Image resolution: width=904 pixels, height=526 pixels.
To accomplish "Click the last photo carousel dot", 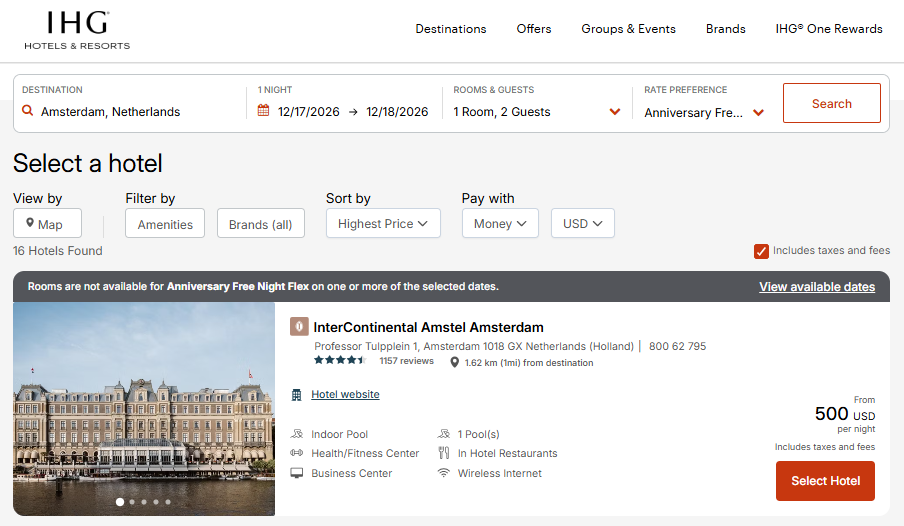I will click(168, 502).
